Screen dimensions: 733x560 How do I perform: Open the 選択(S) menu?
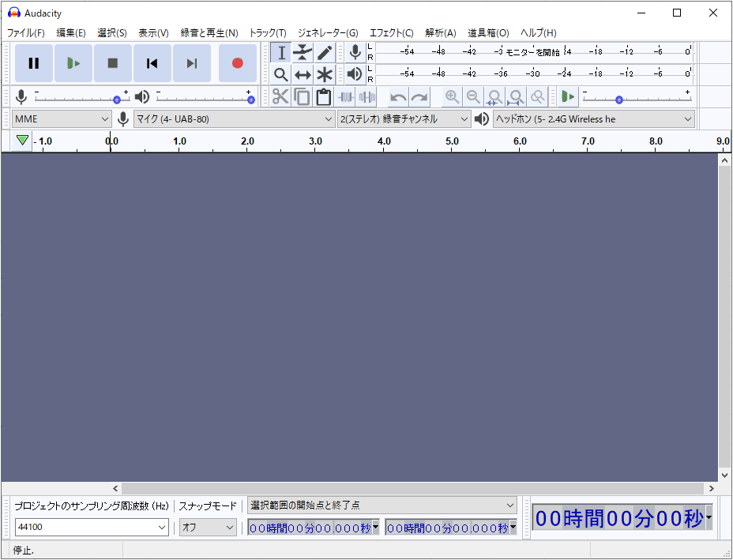pos(112,32)
